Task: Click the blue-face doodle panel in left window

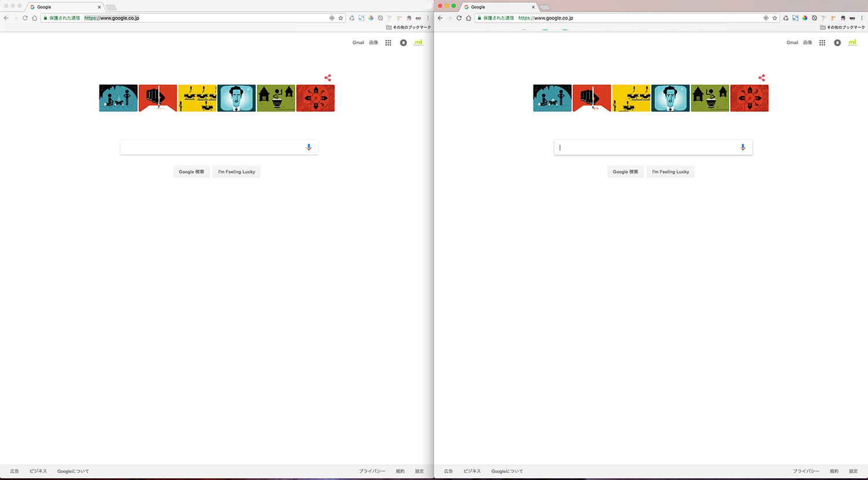Action: click(x=236, y=98)
